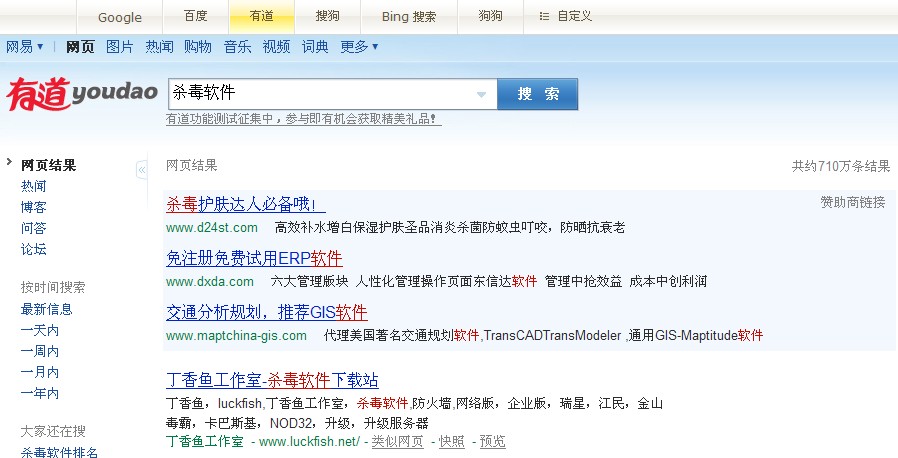Screen dimensions: 898x458
Task: Open the 音乐 search category
Action: [x=237, y=47]
